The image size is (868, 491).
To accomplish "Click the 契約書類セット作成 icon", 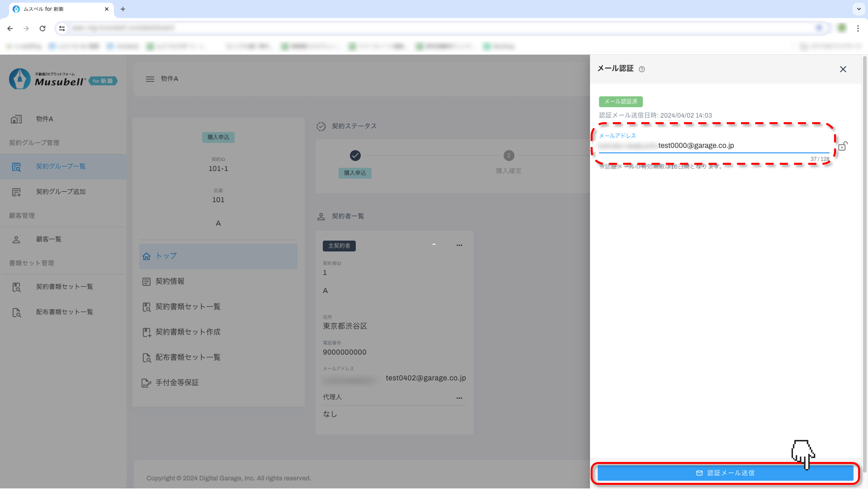I will (146, 332).
